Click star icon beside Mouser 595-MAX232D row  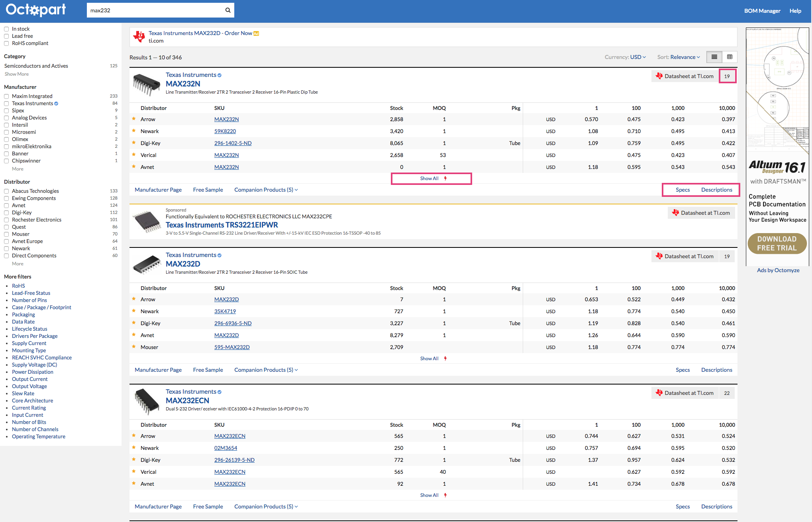click(x=134, y=347)
